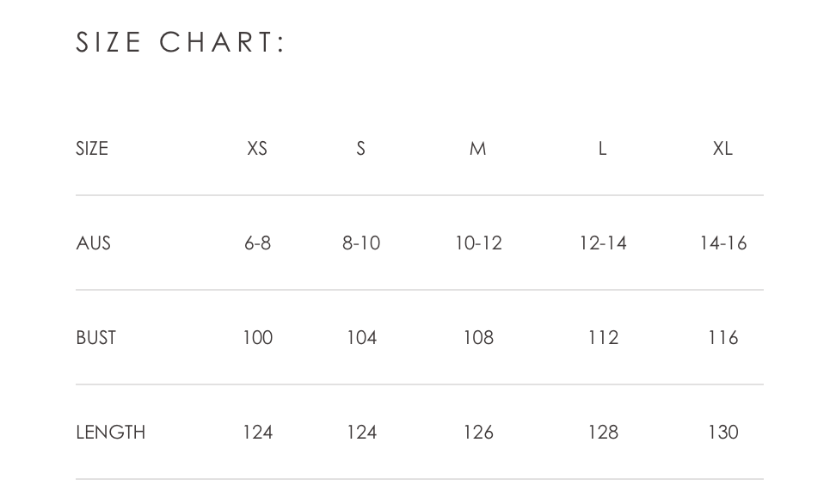
Task: Click the AUS 8-10 cell
Action: [361, 243]
